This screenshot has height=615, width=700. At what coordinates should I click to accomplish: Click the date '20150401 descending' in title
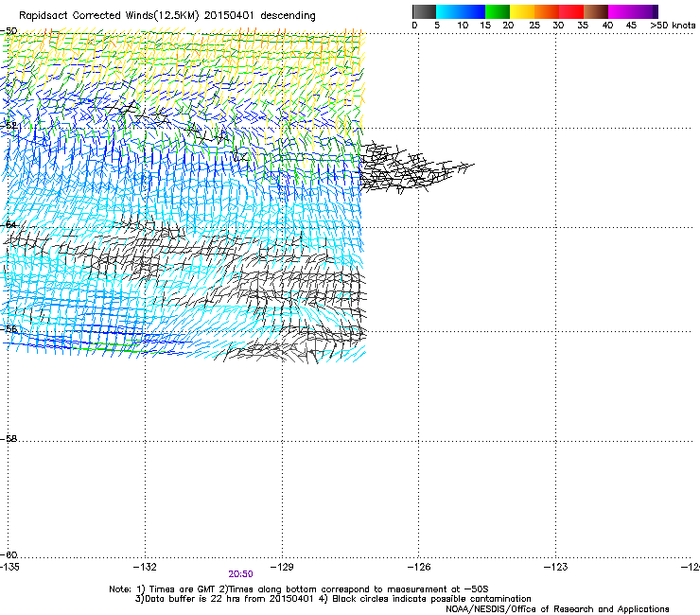pos(259,16)
